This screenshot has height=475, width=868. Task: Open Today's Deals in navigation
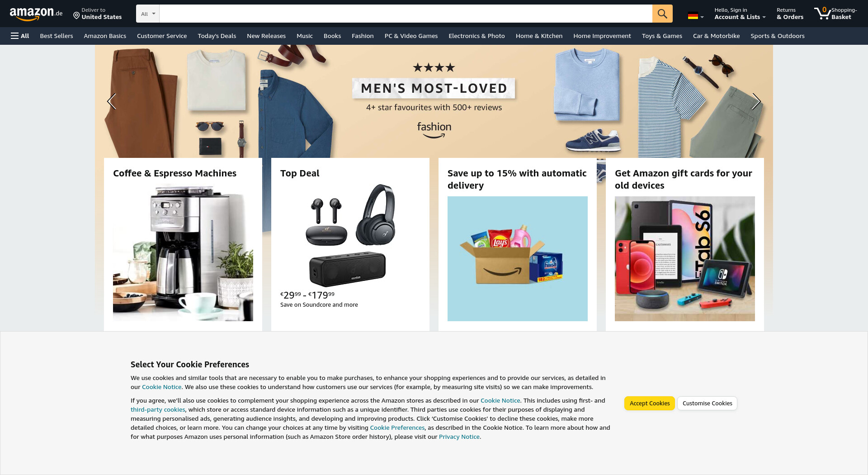(x=217, y=36)
